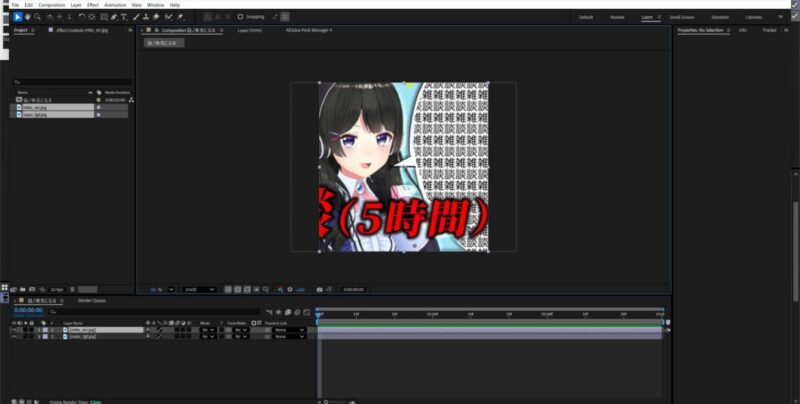Expand layer 2 properties twirl arrow

39,337
